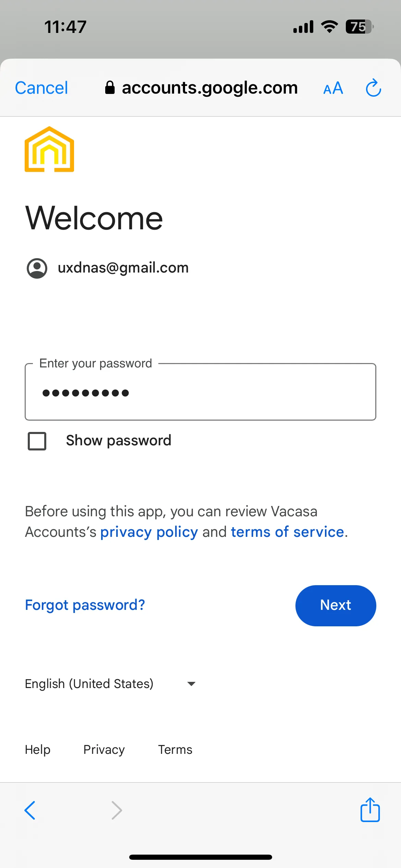
Task: Tap the account avatar icon
Action: click(37, 268)
